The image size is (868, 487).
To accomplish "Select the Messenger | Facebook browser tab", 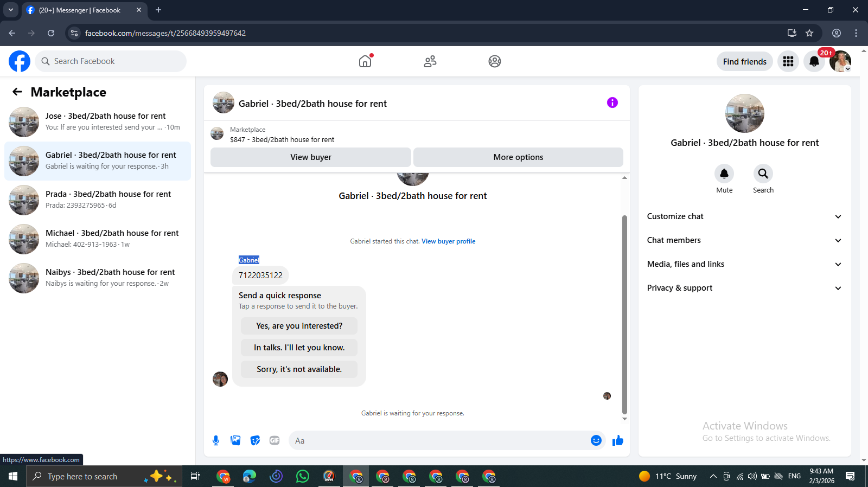I will [x=84, y=10].
